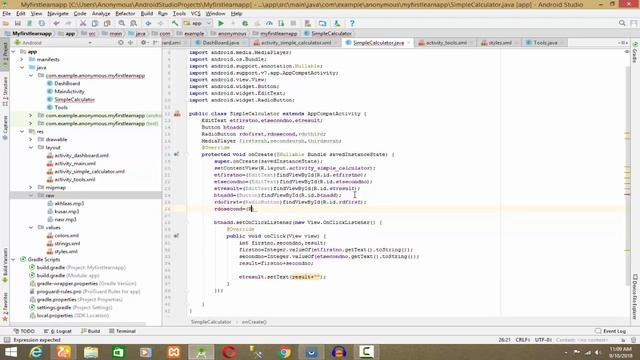The height and width of the screenshot is (360, 640).
Task: Click the onCreate() breadcrumb at editor bottom
Action: (x=254, y=322)
